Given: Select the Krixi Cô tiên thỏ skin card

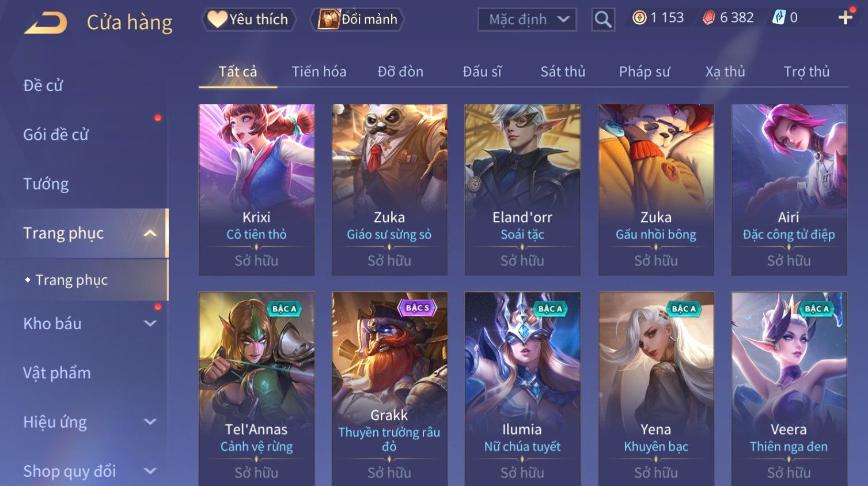Looking at the screenshot, I should (x=256, y=190).
